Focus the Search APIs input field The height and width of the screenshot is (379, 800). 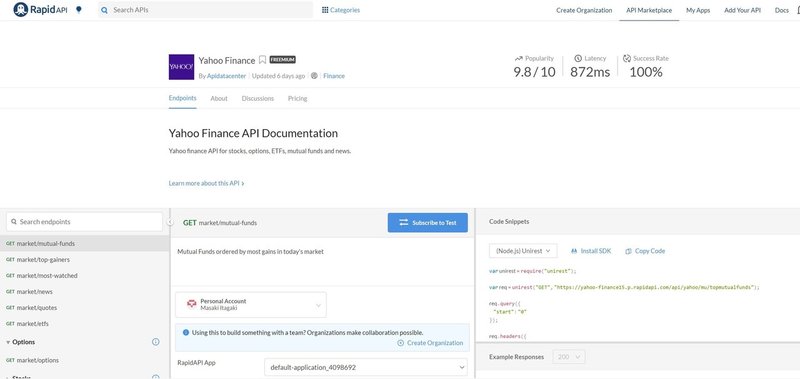coord(206,10)
